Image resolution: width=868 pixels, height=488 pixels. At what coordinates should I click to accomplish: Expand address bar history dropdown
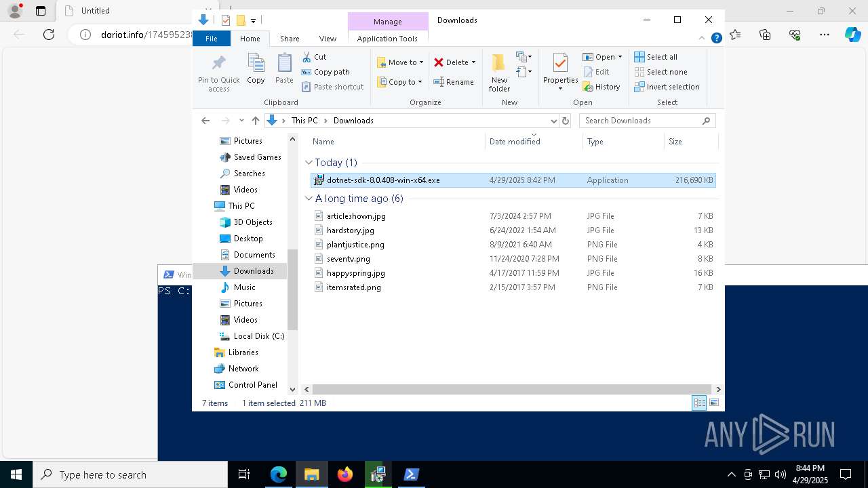[553, 121]
